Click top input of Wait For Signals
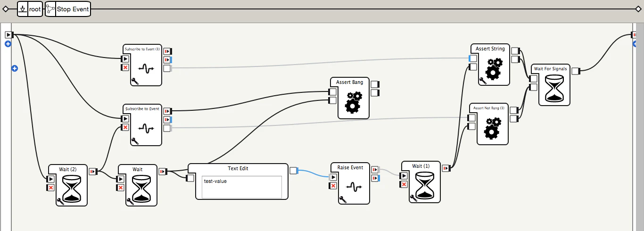The image size is (644, 231). 533,79
